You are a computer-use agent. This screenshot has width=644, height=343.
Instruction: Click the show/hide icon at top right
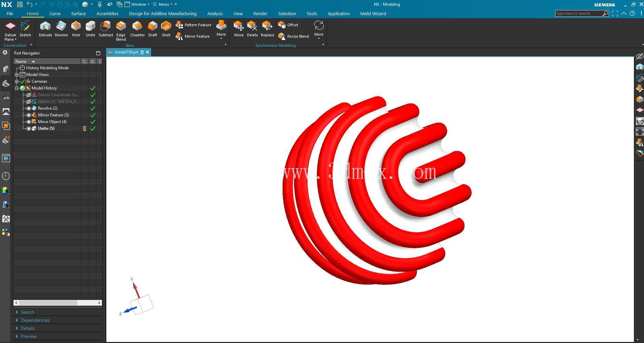pos(639,56)
